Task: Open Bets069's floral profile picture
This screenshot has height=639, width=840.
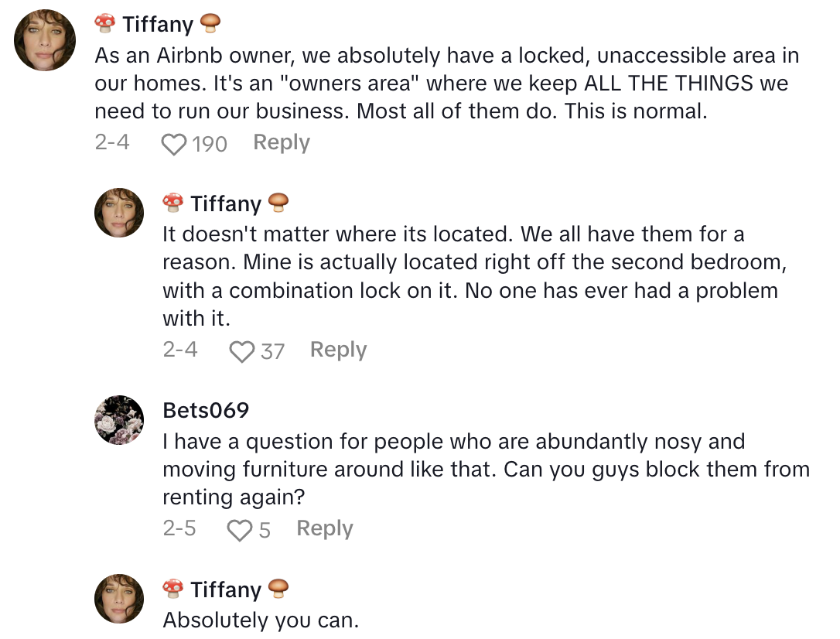Action: 119,420
